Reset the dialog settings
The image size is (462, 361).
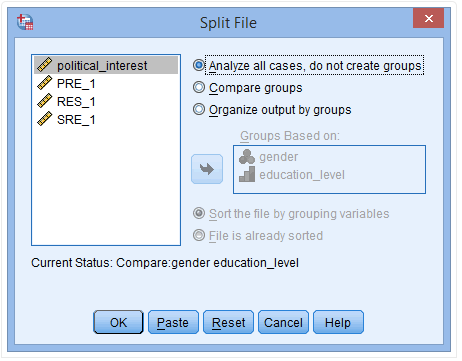pos(228,322)
